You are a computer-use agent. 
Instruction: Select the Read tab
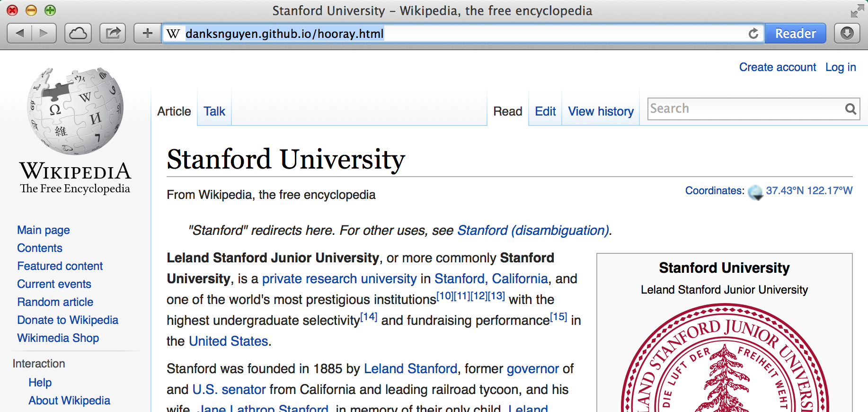click(x=508, y=111)
